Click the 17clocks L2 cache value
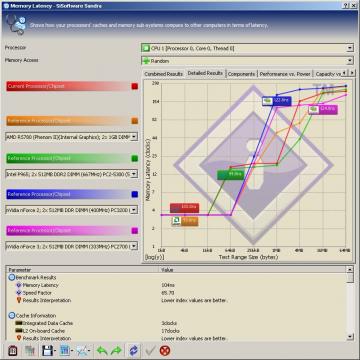Viewport: 360px width, 360px height. [x=169, y=331]
